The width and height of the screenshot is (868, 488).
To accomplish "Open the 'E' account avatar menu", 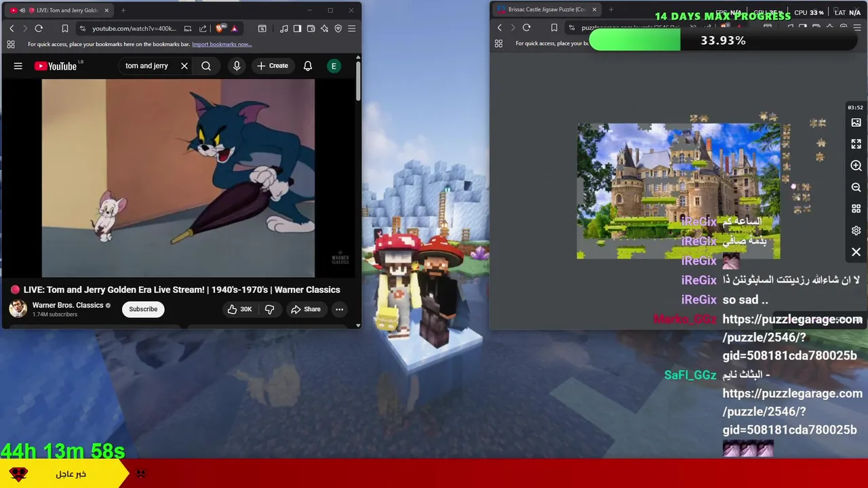I will (x=334, y=66).
